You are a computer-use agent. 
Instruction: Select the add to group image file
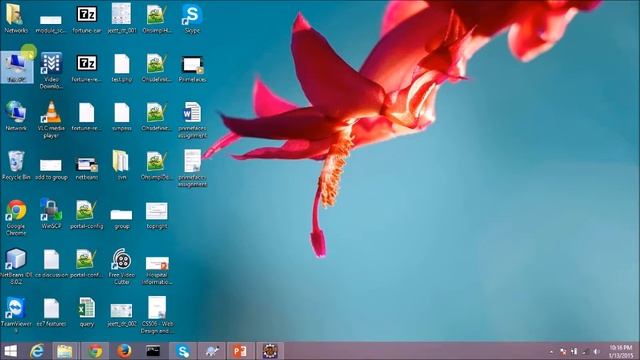(x=51, y=169)
